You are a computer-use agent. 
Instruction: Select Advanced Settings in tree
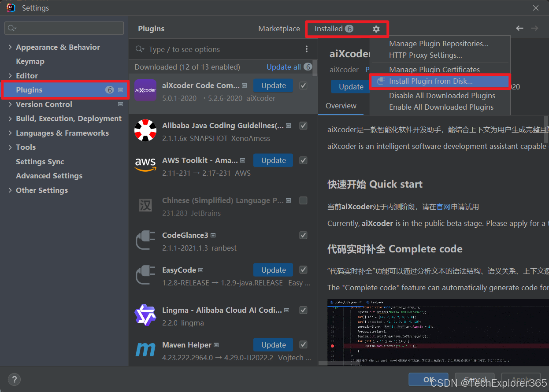[49, 176]
